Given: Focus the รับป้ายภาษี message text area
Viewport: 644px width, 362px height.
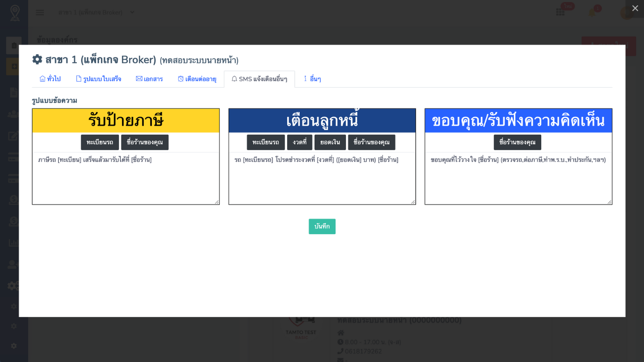Looking at the screenshot, I should pos(126,178).
